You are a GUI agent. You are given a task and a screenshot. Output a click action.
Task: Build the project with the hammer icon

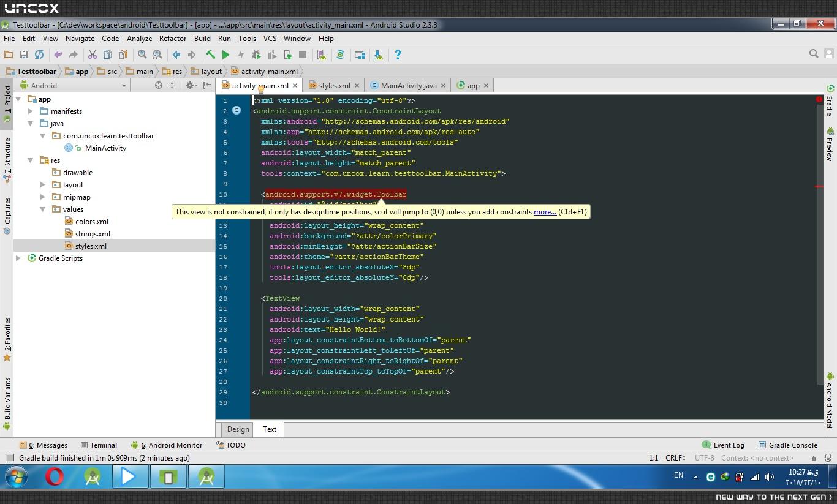point(211,55)
